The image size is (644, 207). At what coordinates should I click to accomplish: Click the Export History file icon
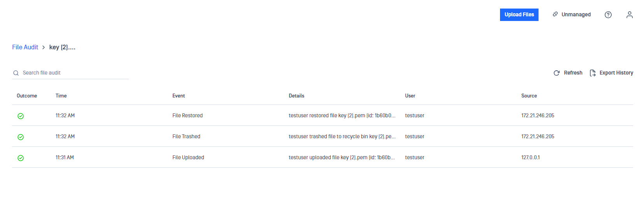(x=593, y=73)
